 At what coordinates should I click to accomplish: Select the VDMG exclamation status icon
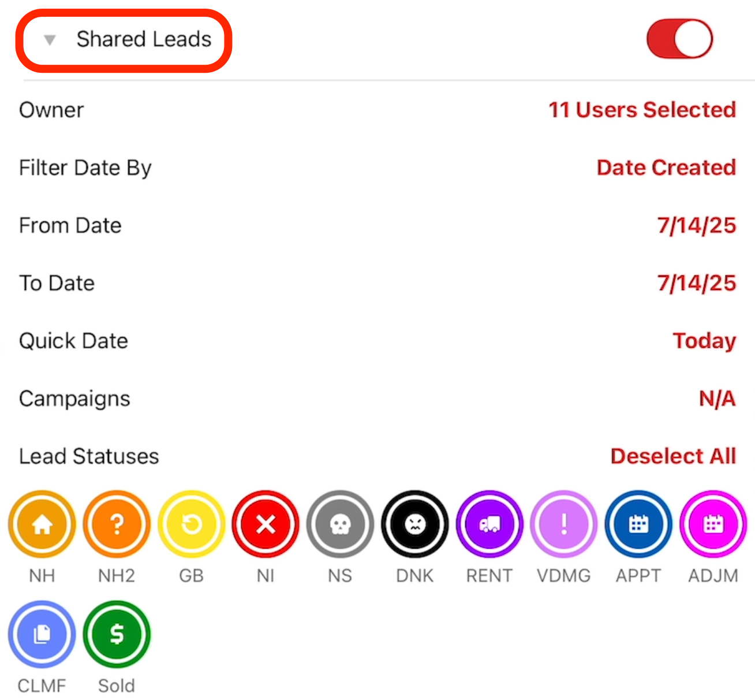pyautogui.click(x=564, y=524)
